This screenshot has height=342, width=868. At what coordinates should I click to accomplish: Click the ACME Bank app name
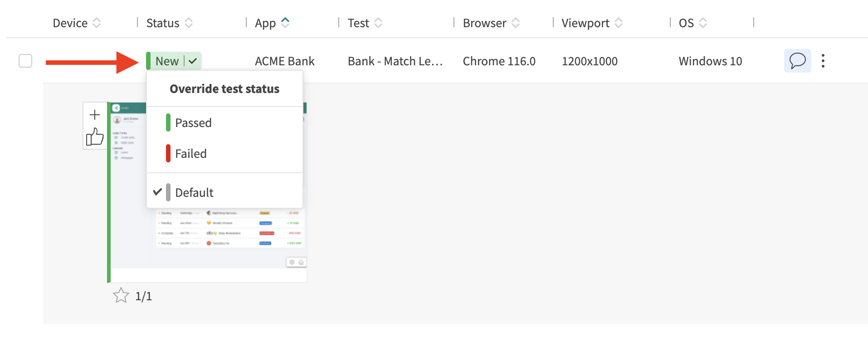[x=284, y=61]
